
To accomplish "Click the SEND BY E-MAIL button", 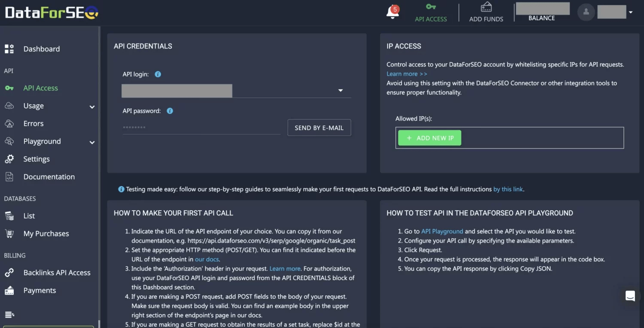I will (319, 128).
